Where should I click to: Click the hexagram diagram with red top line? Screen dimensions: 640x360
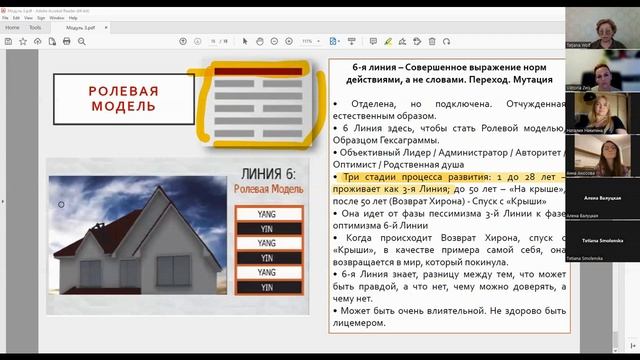click(258, 104)
